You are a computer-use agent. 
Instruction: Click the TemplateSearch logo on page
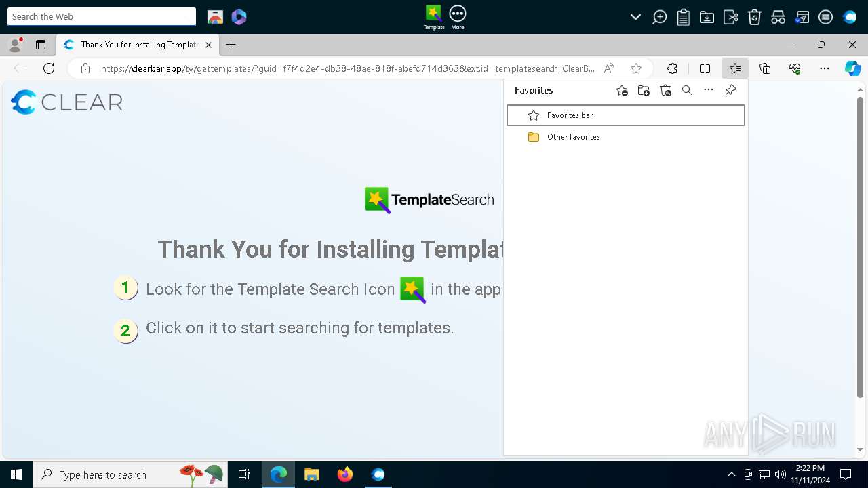click(x=429, y=200)
